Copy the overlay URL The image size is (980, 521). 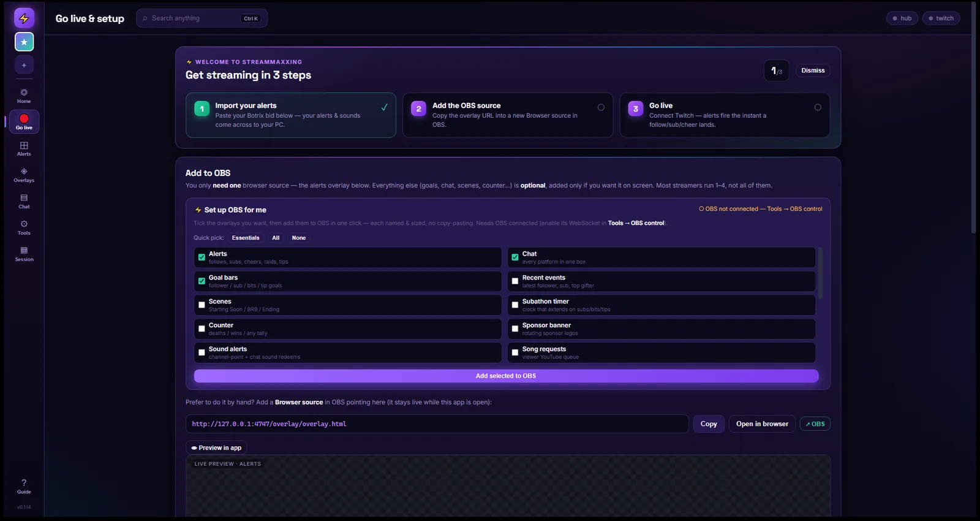coord(709,424)
